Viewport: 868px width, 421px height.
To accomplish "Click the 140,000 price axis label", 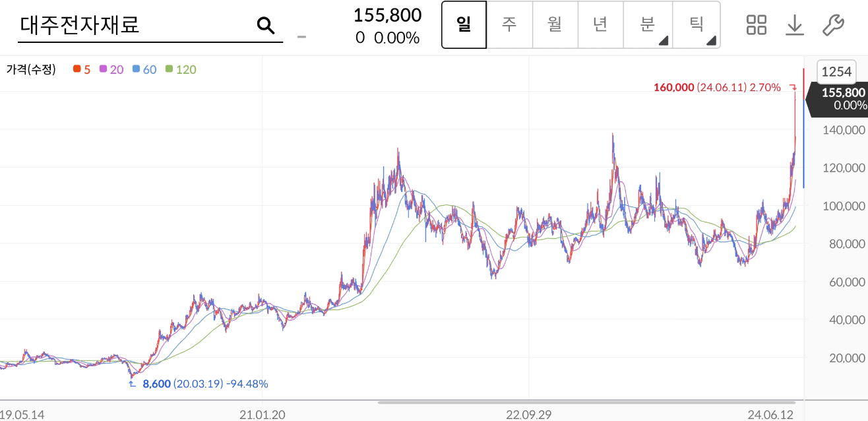I will point(844,130).
